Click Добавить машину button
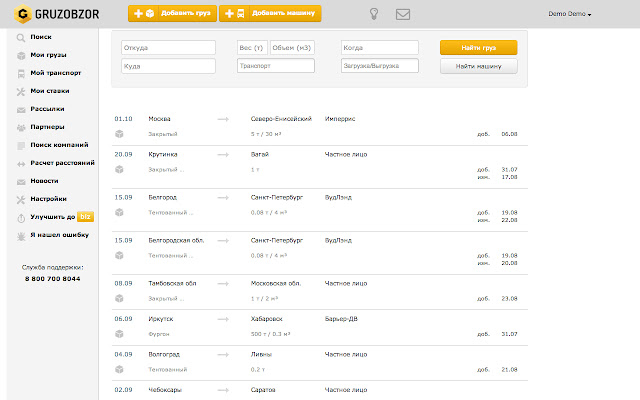The width and height of the screenshot is (640, 400). [270, 13]
